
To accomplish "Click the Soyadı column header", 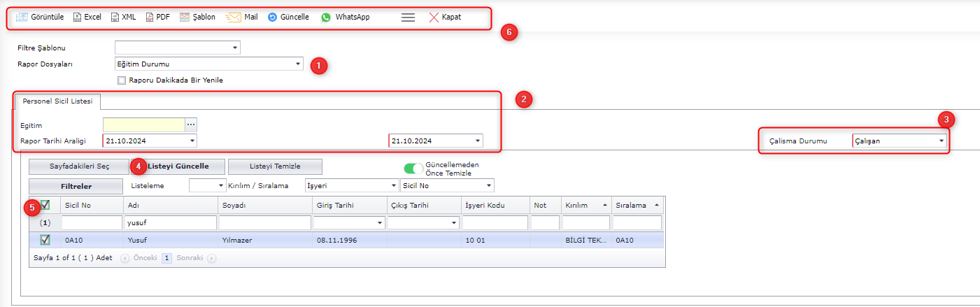I will point(264,205).
